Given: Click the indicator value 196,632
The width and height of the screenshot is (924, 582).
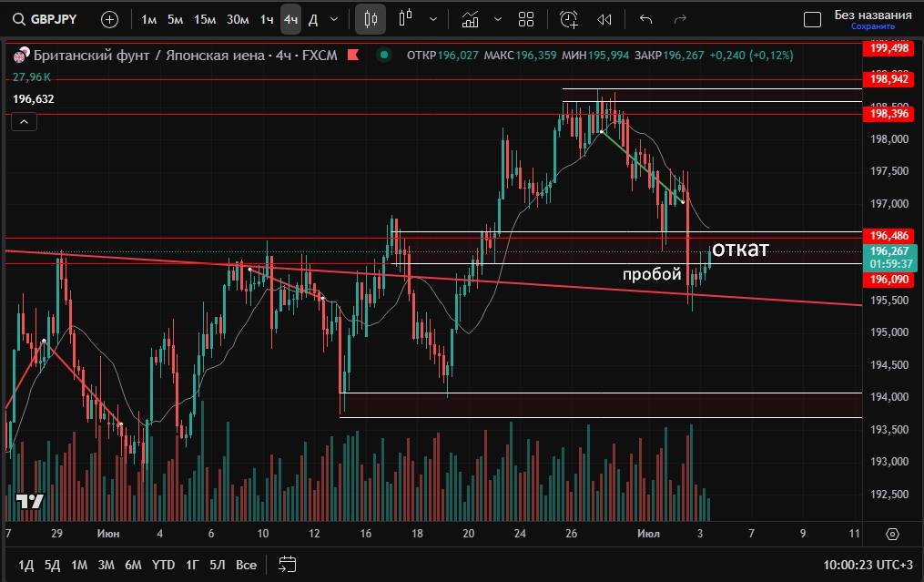Looking at the screenshot, I should (x=34, y=99).
